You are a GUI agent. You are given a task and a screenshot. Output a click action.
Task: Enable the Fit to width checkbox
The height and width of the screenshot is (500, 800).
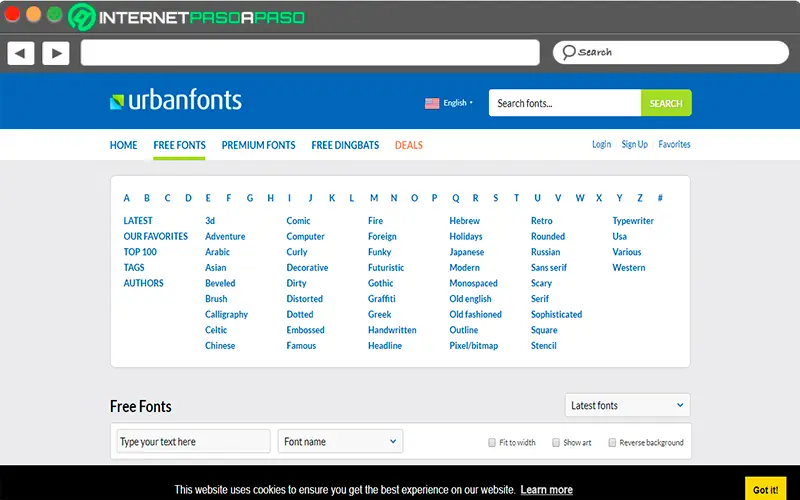pyautogui.click(x=491, y=442)
